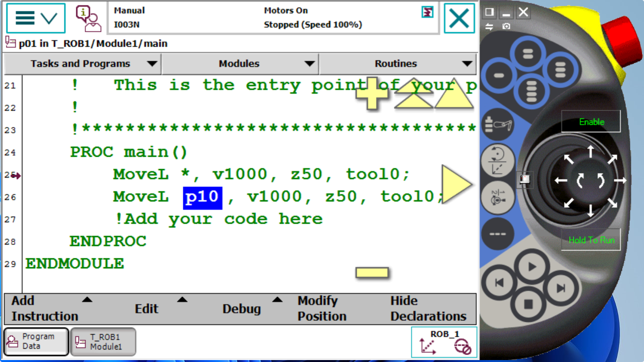Switch to the Program Data tab
The height and width of the screenshot is (362, 644).
coord(36,342)
